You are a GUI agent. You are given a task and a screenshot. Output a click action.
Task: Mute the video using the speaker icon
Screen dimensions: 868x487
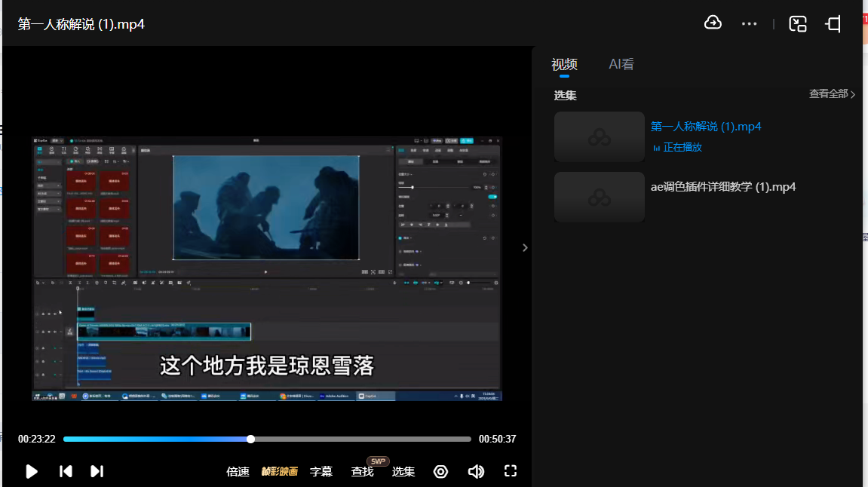(x=476, y=471)
